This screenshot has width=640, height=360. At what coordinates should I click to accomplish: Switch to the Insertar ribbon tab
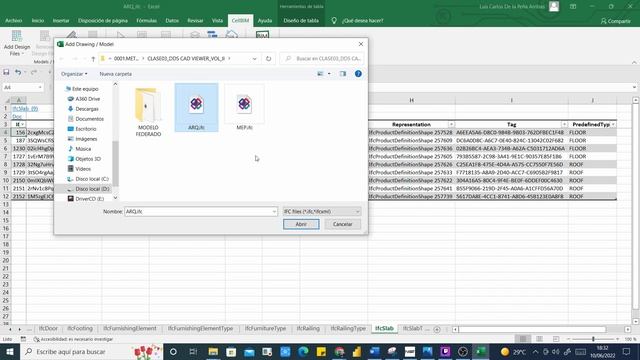pyautogui.click(x=61, y=20)
